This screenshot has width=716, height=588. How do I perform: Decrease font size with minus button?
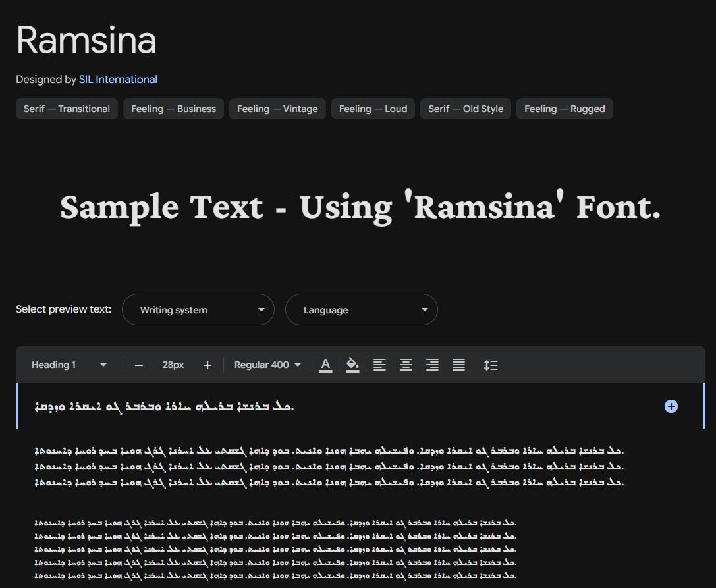tap(139, 365)
